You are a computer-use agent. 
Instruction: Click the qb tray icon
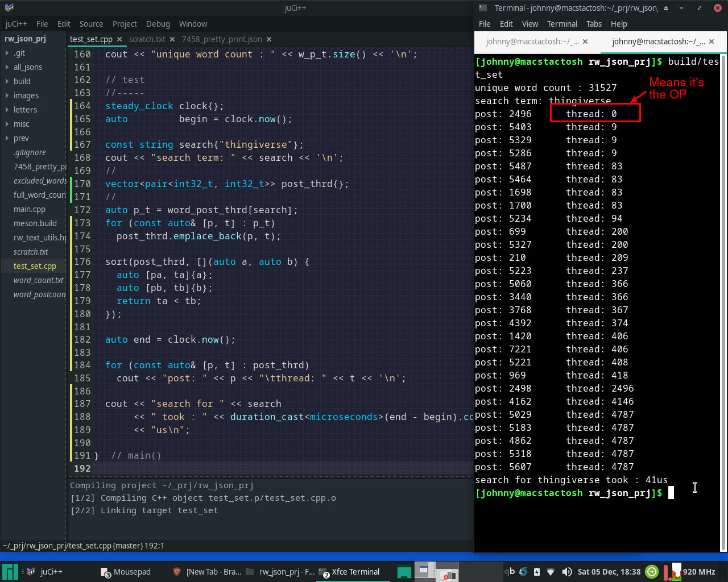pos(510,572)
